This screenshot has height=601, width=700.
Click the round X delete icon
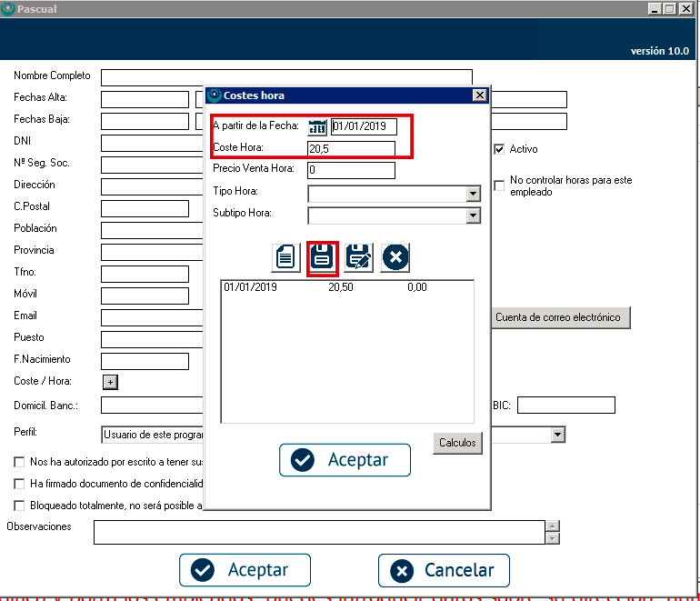(395, 257)
